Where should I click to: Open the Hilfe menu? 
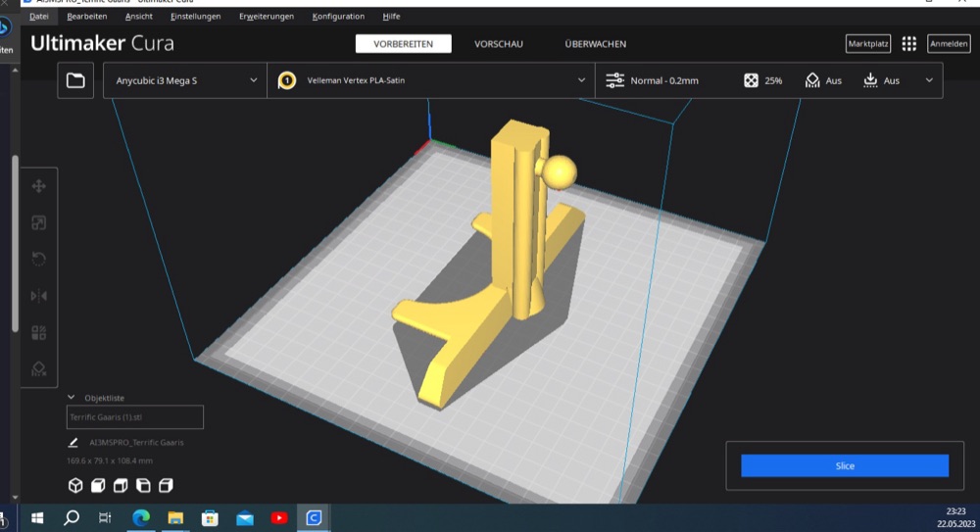(x=391, y=17)
